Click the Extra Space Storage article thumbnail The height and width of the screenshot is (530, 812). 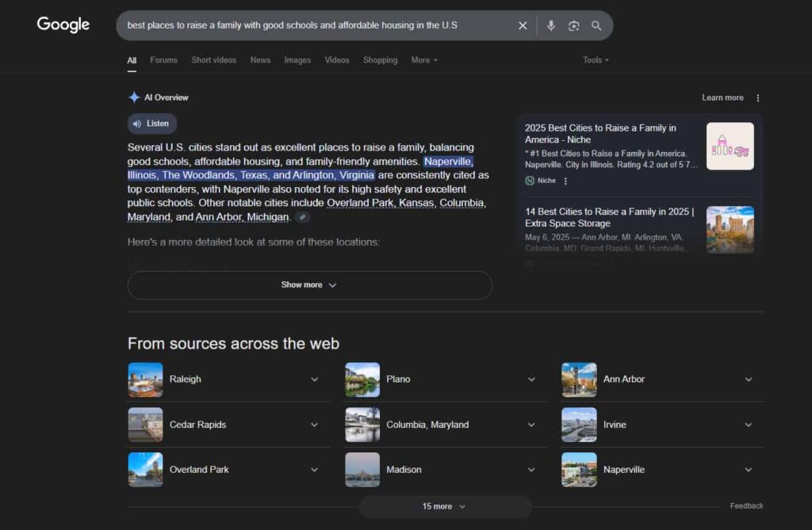click(730, 230)
